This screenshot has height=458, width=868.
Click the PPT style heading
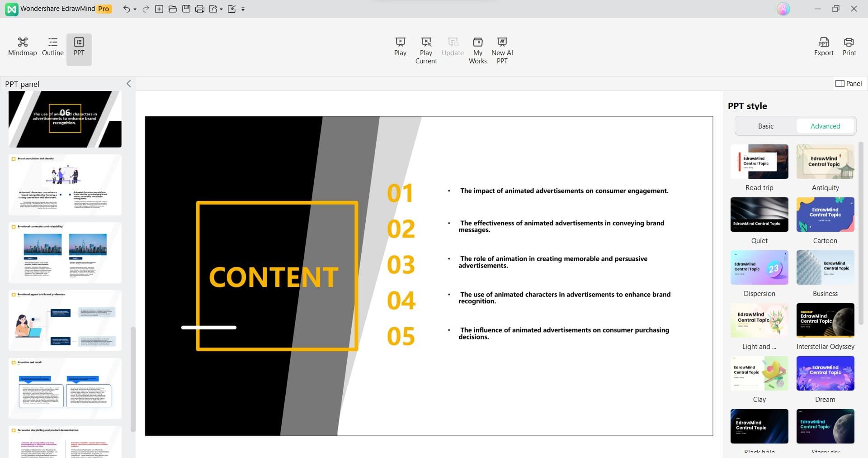pyautogui.click(x=747, y=106)
